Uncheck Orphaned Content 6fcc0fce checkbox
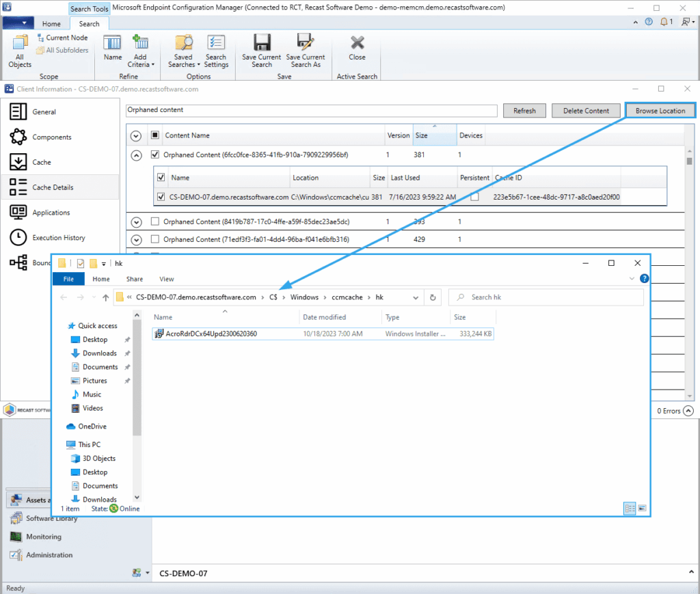The image size is (700, 594). [x=155, y=155]
